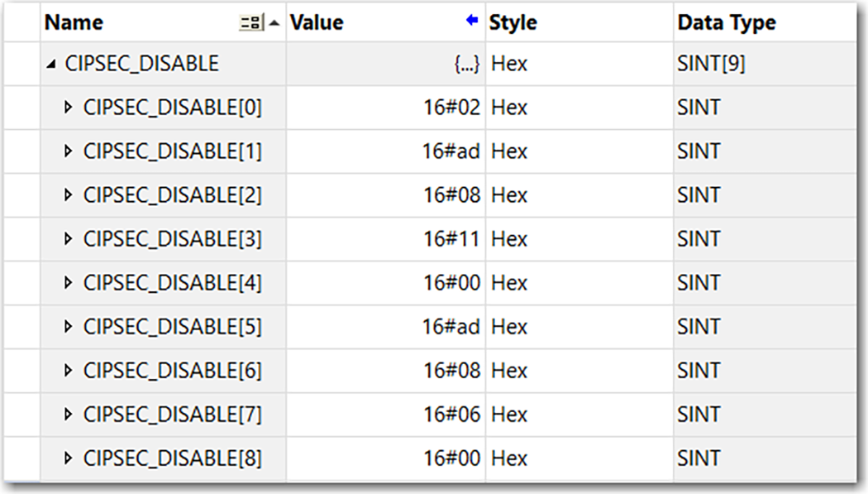Expand the CIPSEC_DISABLE[5] element
868x494 pixels.
[x=69, y=327]
